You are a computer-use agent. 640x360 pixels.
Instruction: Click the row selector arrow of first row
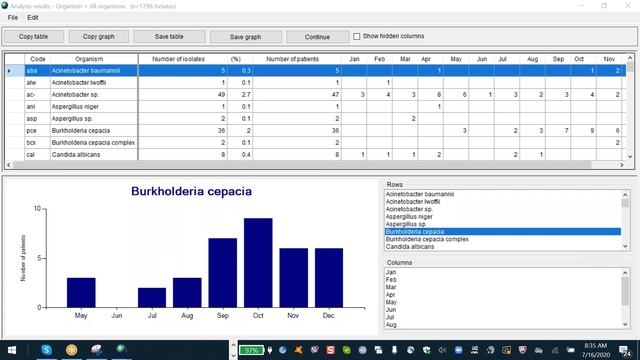tap(9, 71)
